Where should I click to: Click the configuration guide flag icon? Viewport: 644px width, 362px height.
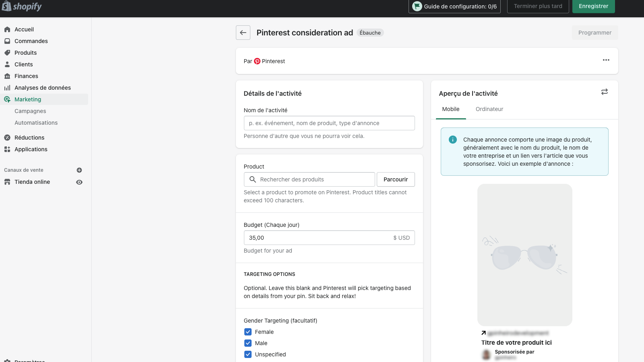(417, 6)
